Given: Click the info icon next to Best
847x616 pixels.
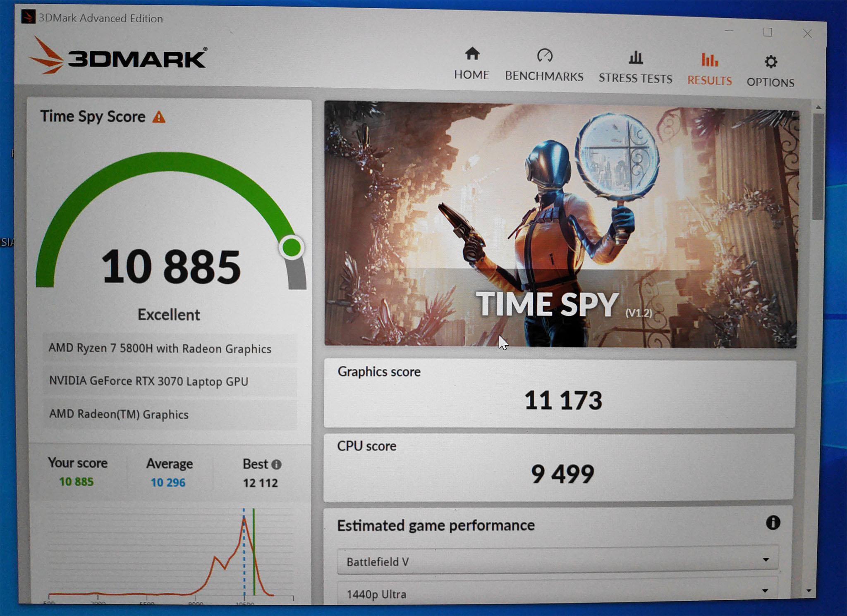Looking at the screenshot, I should 277,465.
